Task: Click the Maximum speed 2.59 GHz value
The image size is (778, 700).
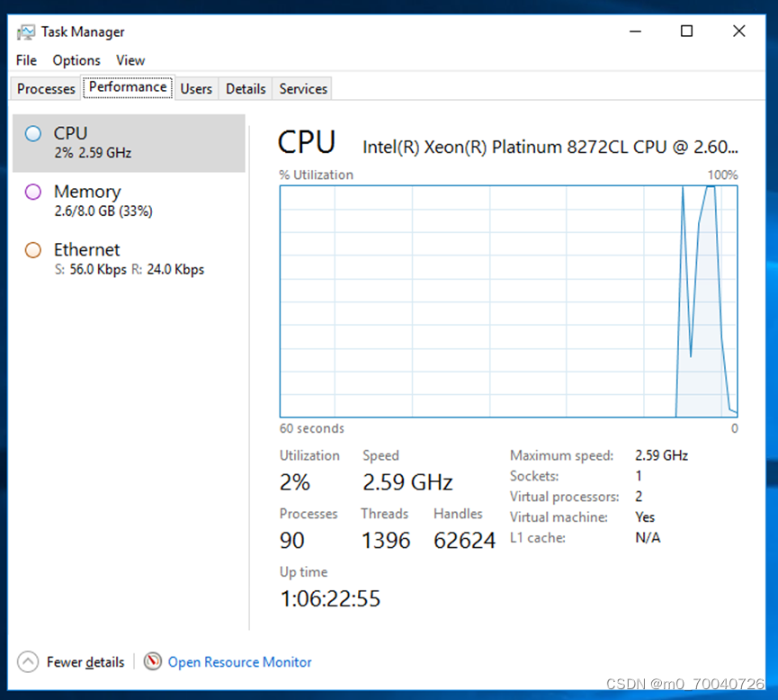Action: pos(661,455)
